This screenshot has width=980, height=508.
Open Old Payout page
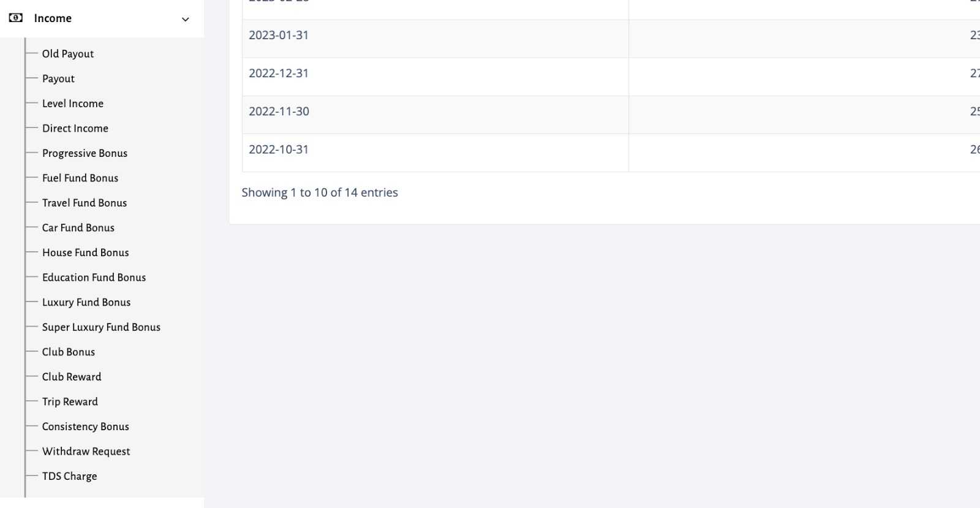click(68, 54)
